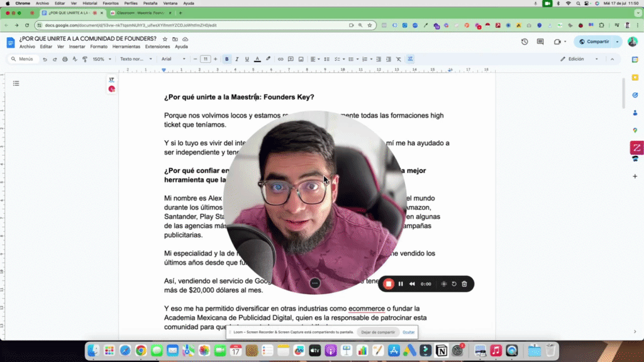
Task: Toggle input tools button in toolbar
Action: click(410, 59)
